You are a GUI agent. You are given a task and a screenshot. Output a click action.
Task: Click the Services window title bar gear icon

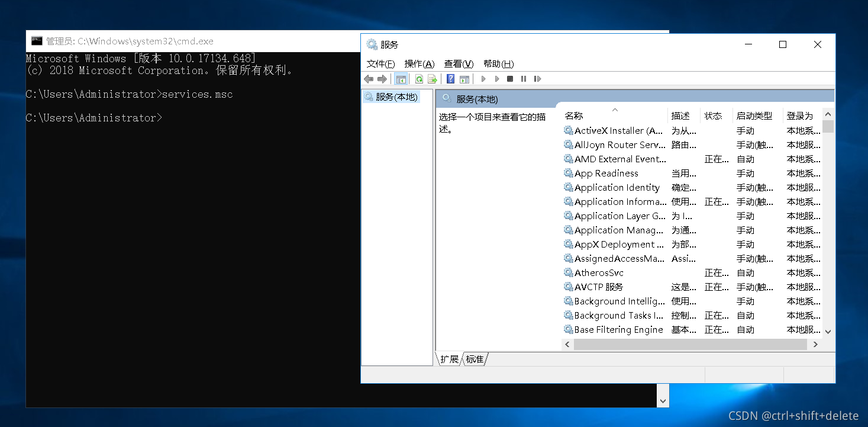(x=372, y=44)
